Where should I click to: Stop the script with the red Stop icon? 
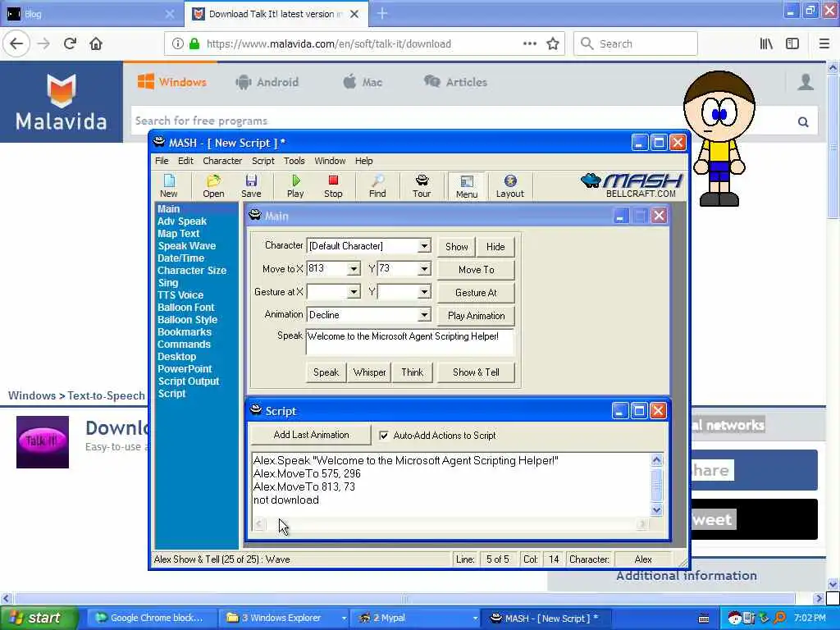(333, 186)
